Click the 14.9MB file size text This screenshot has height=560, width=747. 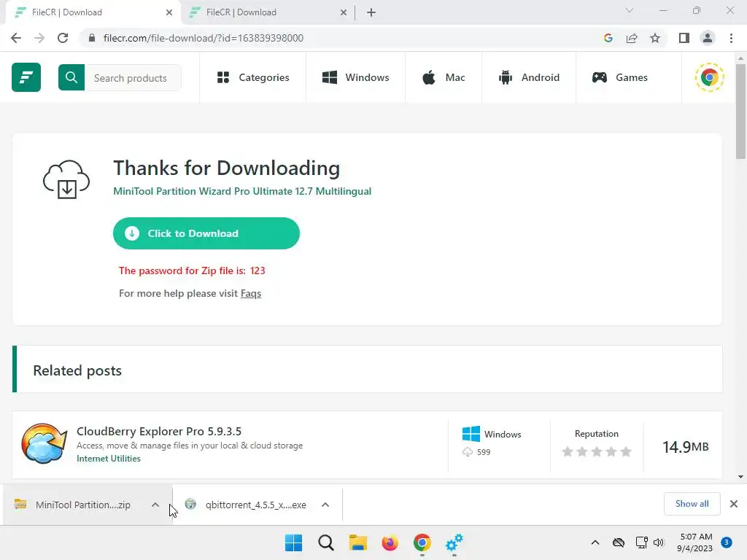click(x=686, y=447)
